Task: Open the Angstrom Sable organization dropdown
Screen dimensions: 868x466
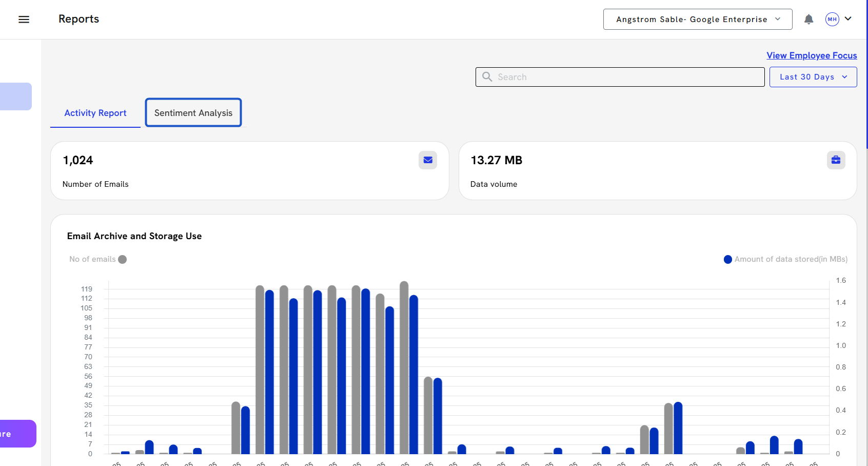Action: pos(697,20)
